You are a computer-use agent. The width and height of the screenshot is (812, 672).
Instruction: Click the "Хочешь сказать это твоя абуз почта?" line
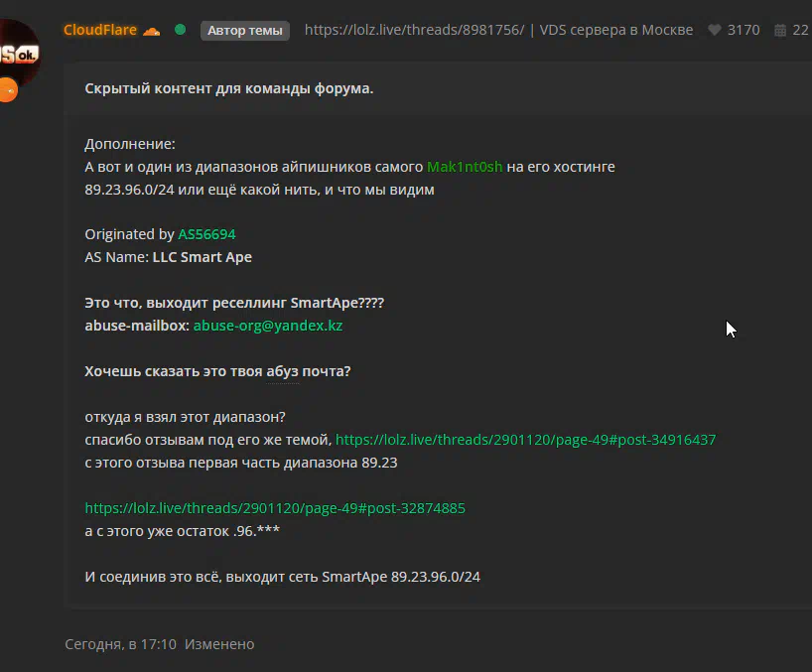click(x=217, y=371)
